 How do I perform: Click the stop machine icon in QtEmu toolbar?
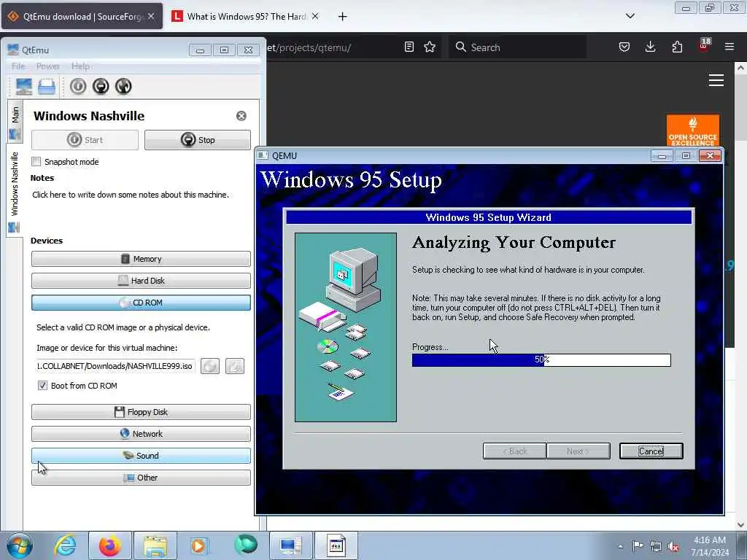[x=101, y=86]
